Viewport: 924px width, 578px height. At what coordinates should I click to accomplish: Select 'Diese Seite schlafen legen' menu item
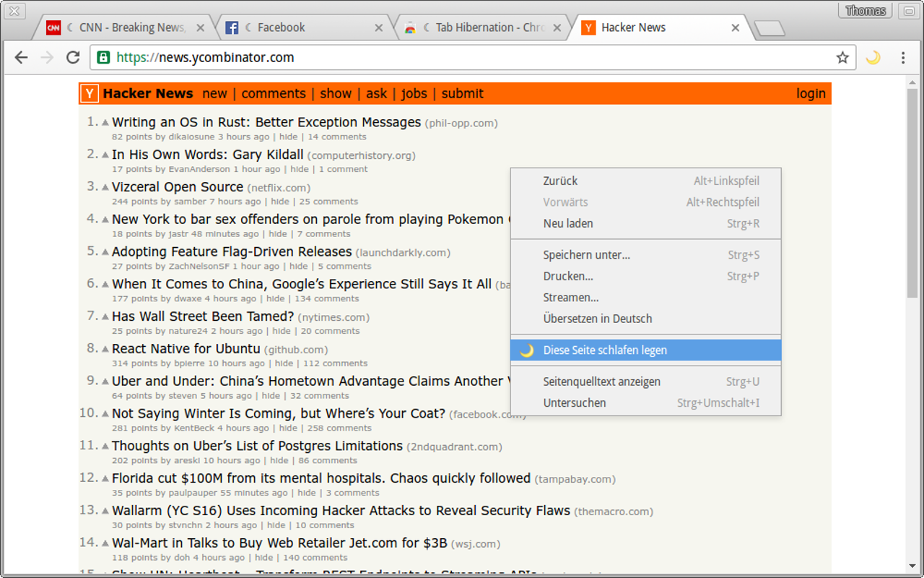[x=646, y=350]
